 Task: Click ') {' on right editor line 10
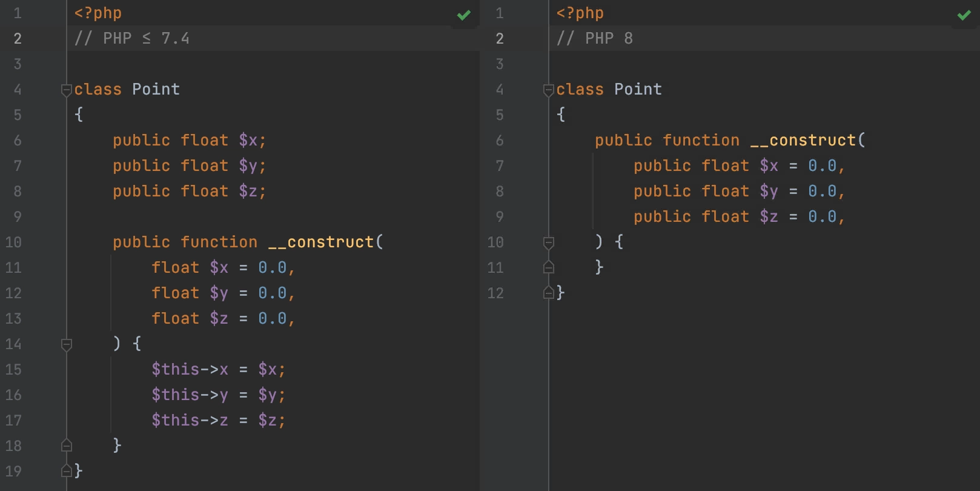(609, 242)
